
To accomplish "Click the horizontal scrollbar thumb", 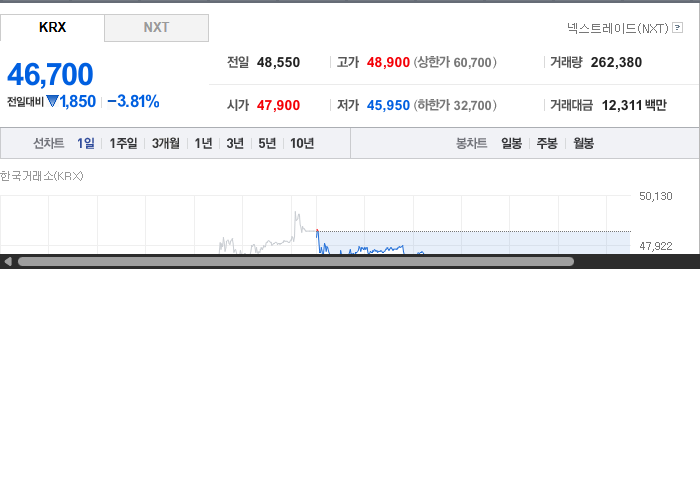I will click(x=296, y=262).
